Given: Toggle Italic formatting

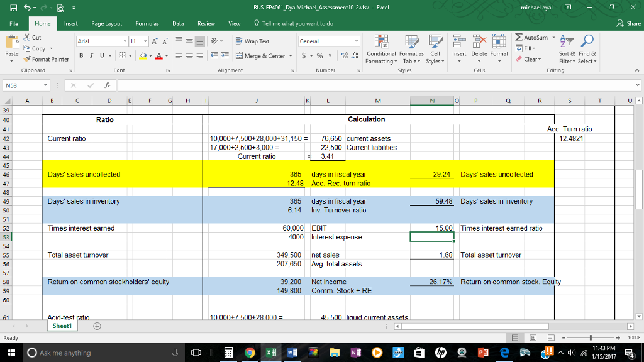Looking at the screenshot, I should coord(91,56).
